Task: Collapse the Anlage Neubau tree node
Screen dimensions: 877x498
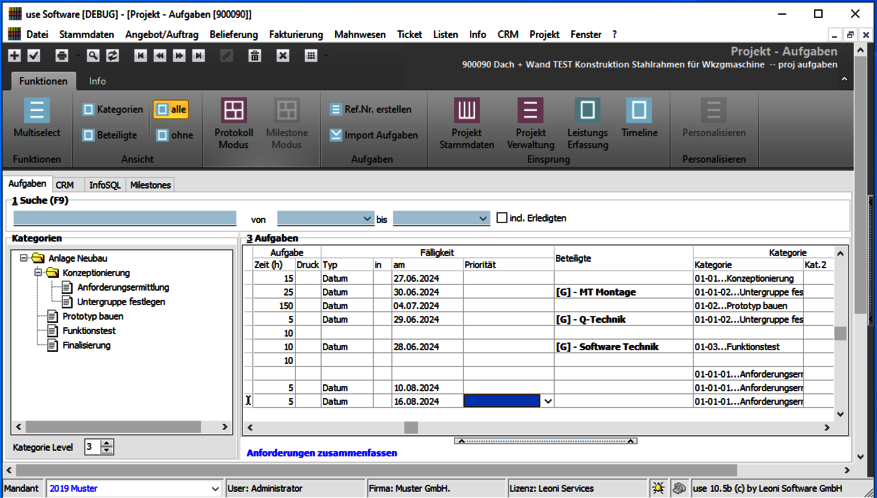Action: [24, 258]
